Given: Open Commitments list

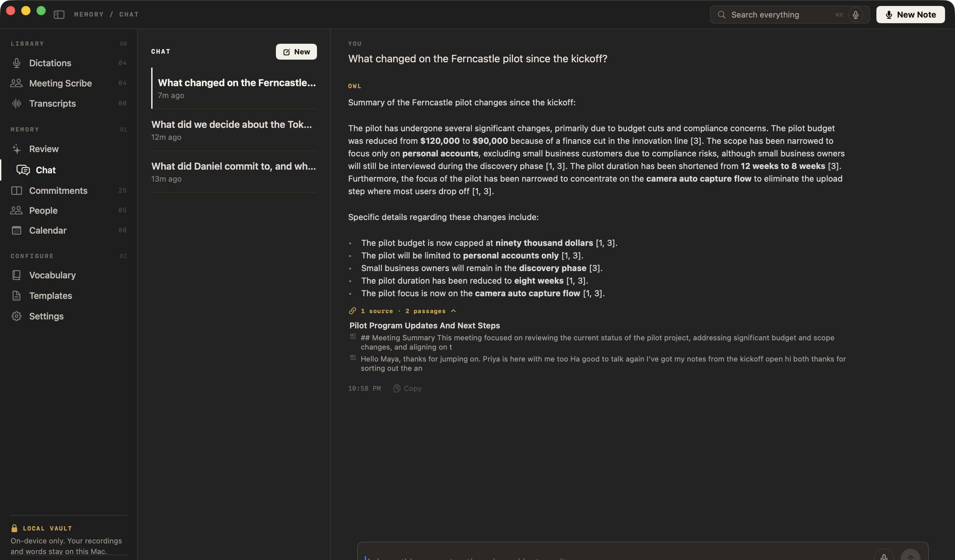Looking at the screenshot, I should (x=69, y=191).
